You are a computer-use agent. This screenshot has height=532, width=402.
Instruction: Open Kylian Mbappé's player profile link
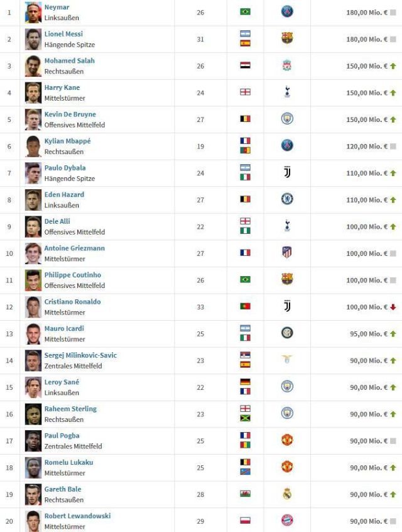coord(67,141)
